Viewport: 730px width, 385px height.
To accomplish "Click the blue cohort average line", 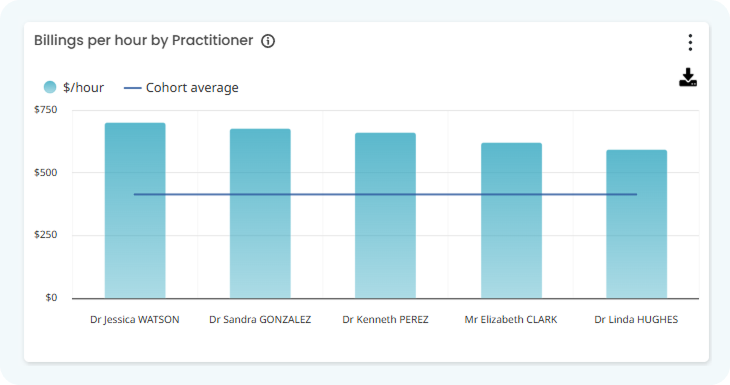I will (385, 194).
